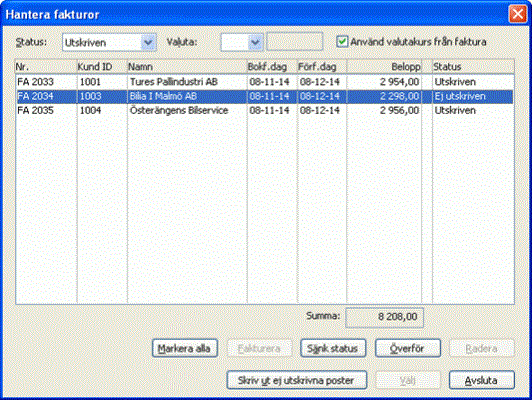Sort by the Förf.dag column header
The image size is (532, 400).
pos(322,67)
